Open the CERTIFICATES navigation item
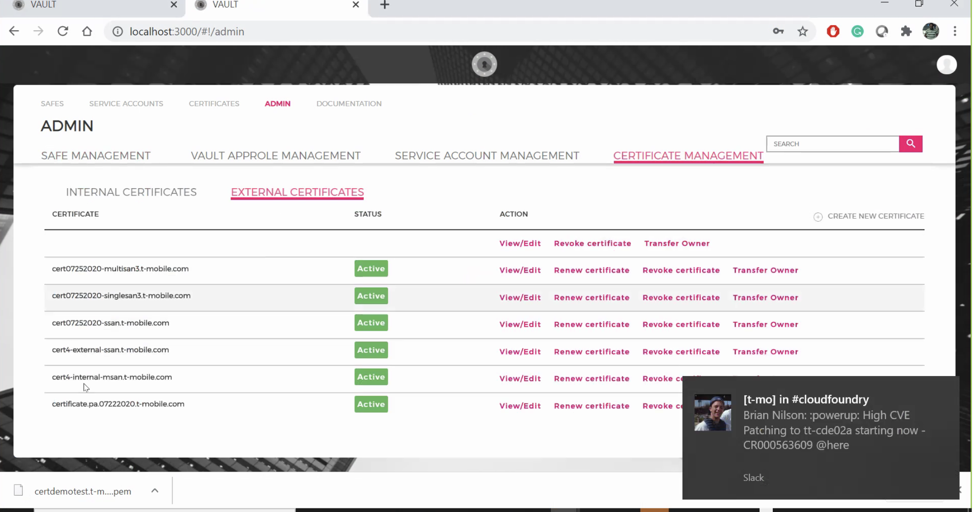 coord(214,103)
